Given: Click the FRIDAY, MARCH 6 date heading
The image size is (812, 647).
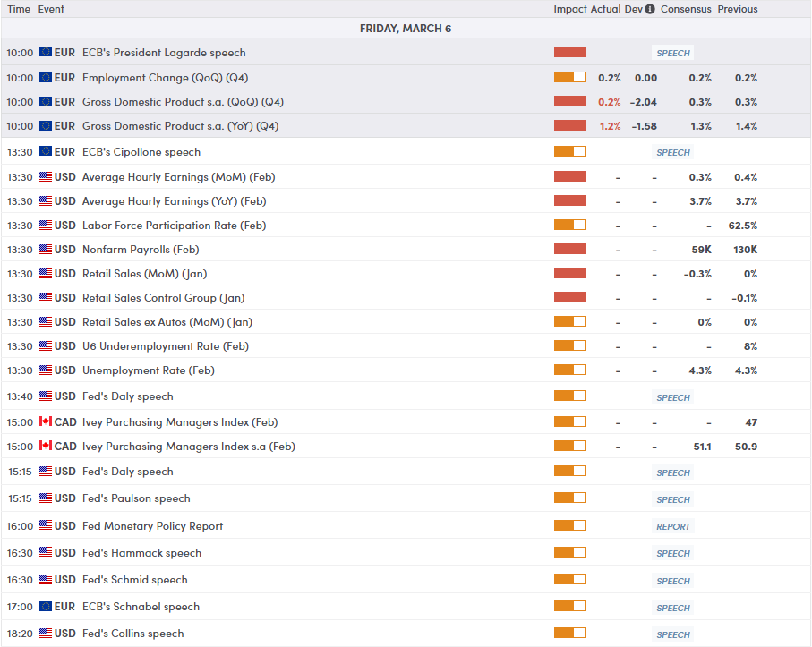Looking at the screenshot, I should pos(406,29).
